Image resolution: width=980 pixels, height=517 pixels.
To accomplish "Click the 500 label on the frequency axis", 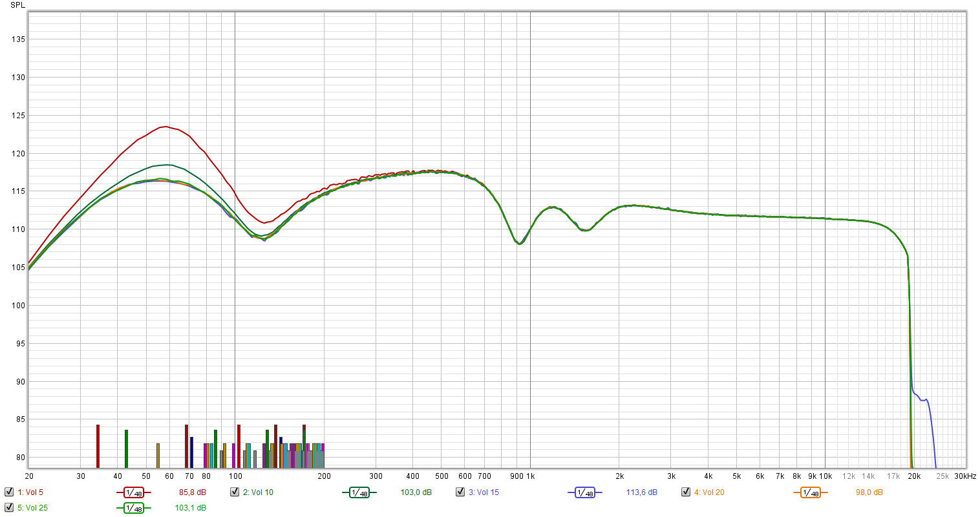I will coord(442,476).
